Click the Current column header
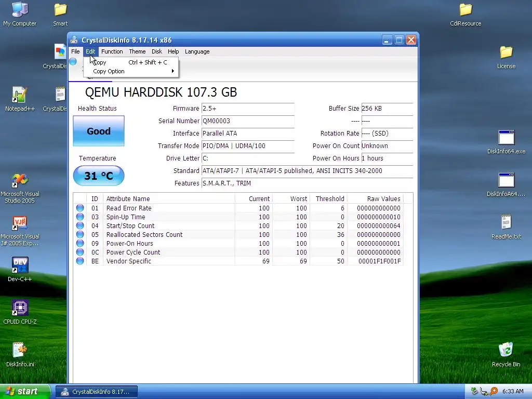532x399 pixels. click(254, 199)
